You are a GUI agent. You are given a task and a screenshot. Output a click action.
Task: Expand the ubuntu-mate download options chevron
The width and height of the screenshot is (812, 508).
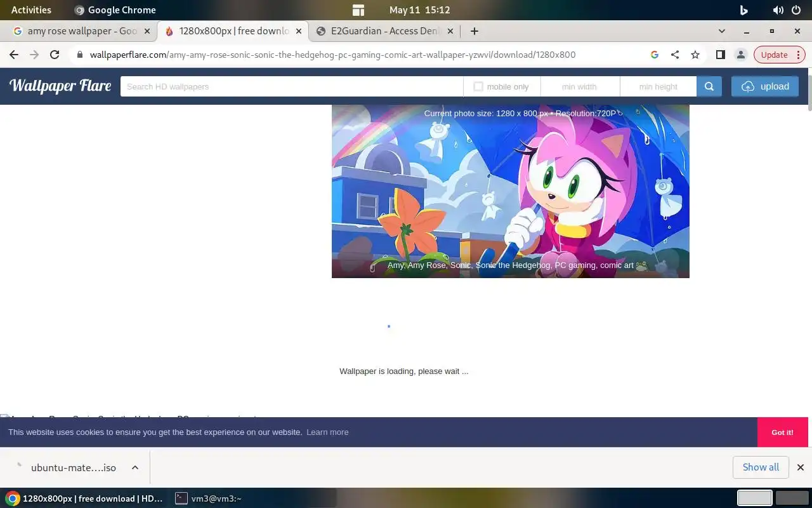pos(135,467)
